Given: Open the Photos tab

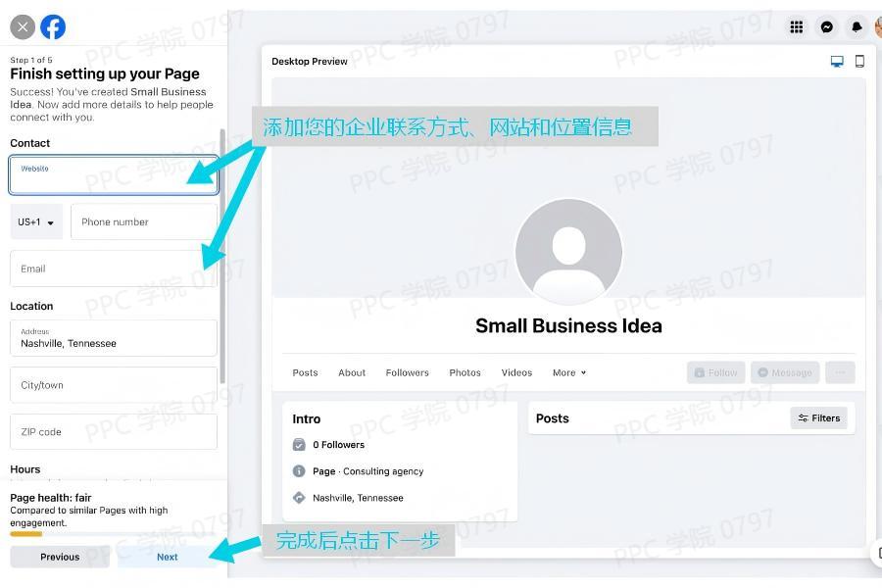Looking at the screenshot, I should pos(465,372).
